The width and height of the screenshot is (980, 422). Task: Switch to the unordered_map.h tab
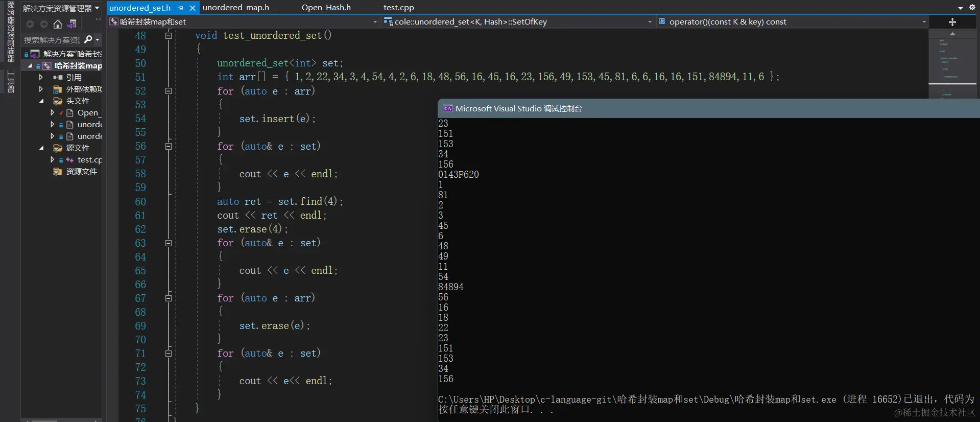pos(236,8)
